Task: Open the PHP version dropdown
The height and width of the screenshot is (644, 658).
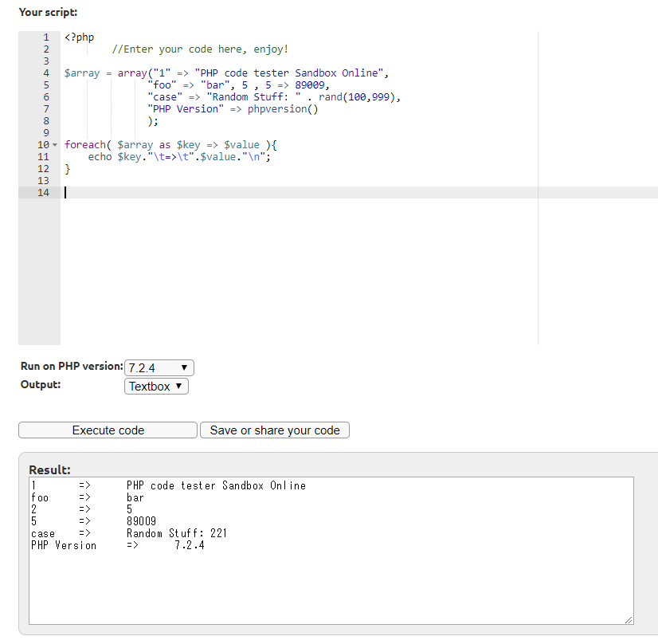Action: point(159,368)
